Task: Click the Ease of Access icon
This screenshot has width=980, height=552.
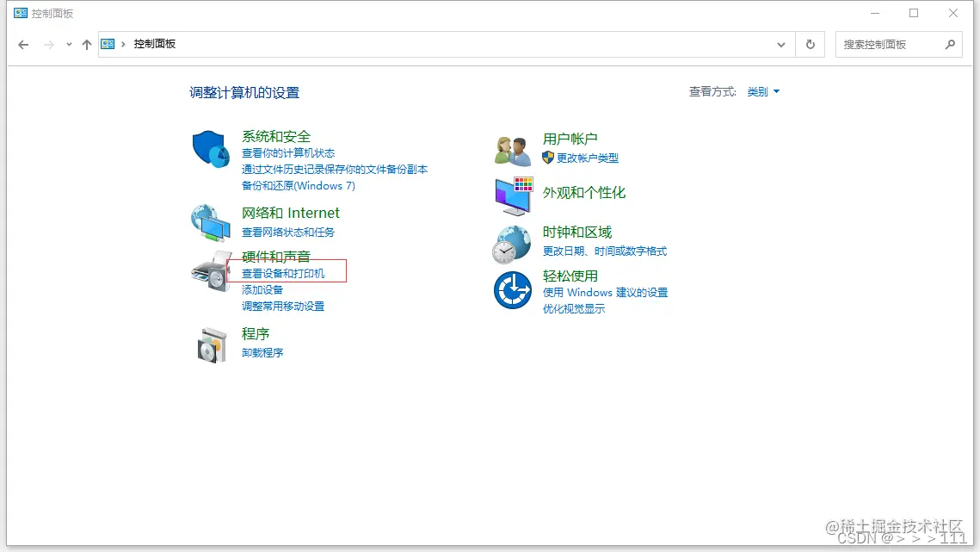Action: click(513, 290)
